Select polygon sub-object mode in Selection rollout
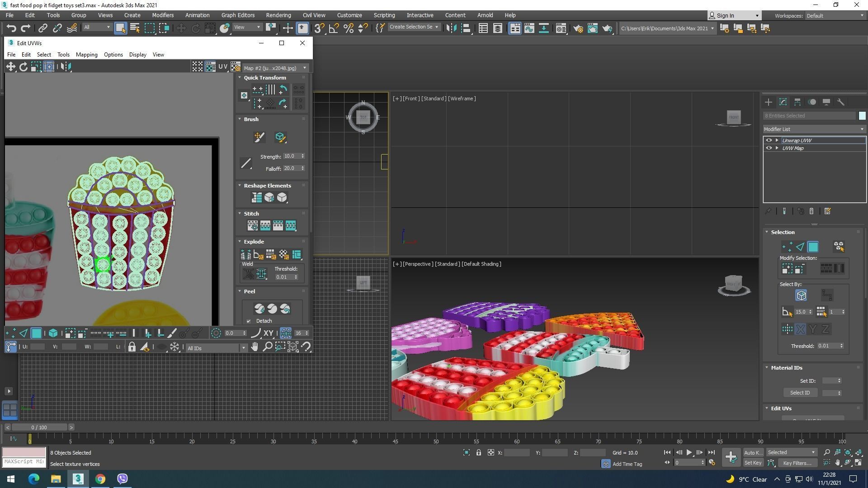Image resolution: width=868 pixels, height=488 pixels. 813,247
